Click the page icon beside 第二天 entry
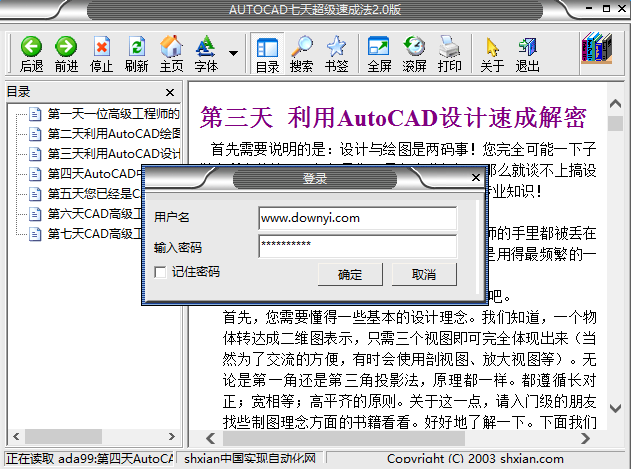631x469 pixels. (35, 134)
